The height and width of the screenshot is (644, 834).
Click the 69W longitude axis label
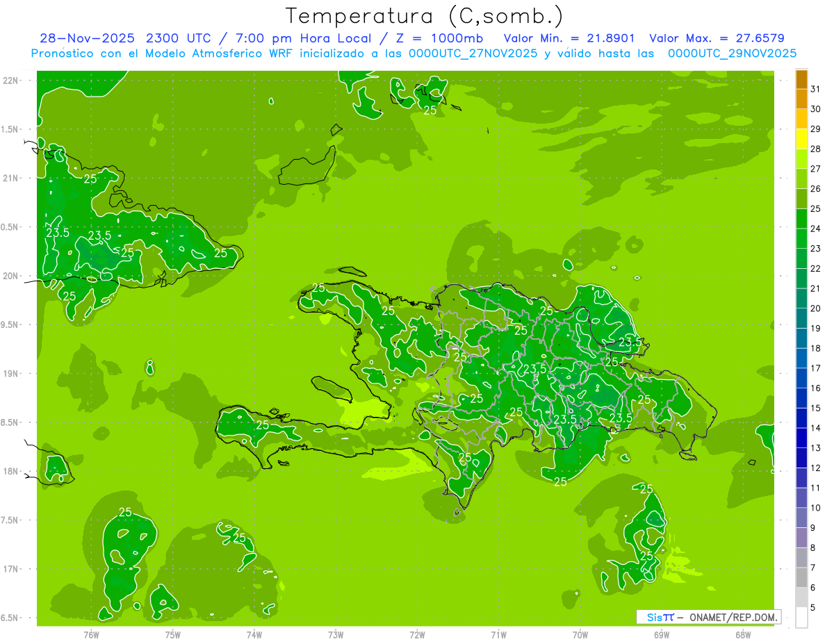661,634
